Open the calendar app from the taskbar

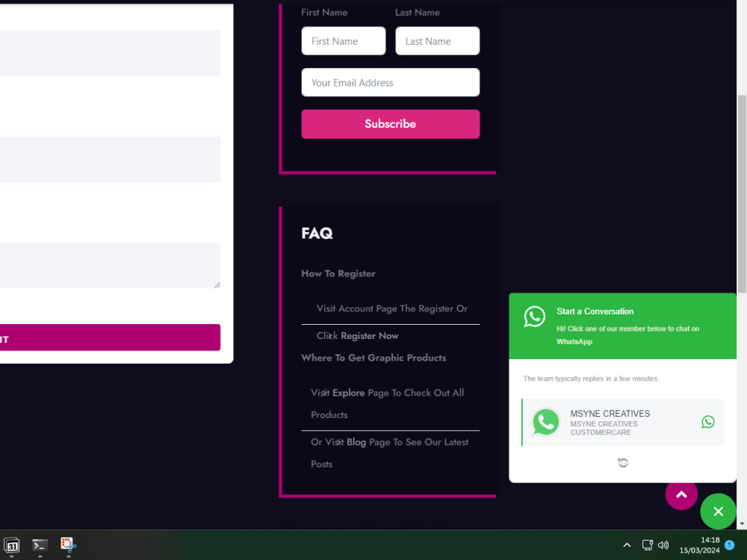[x=12, y=545]
